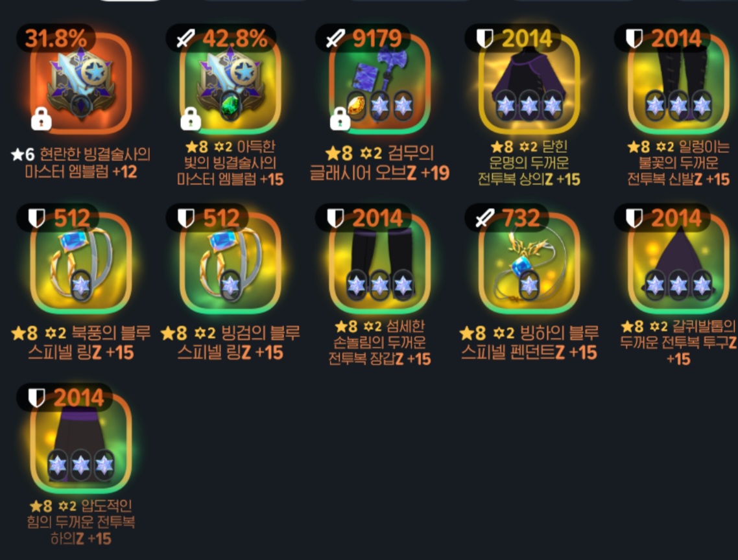Open the pointed combat helmet icon
This screenshot has height=560, width=738.
click(x=679, y=264)
